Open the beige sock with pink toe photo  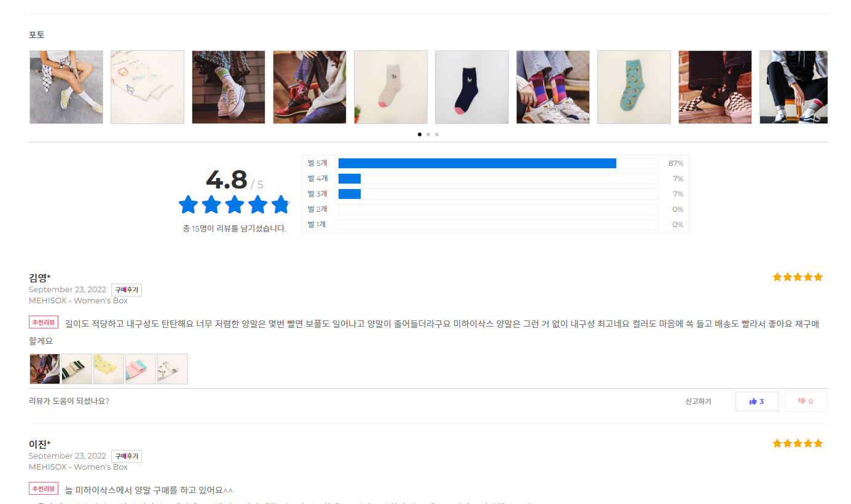tap(391, 87)
